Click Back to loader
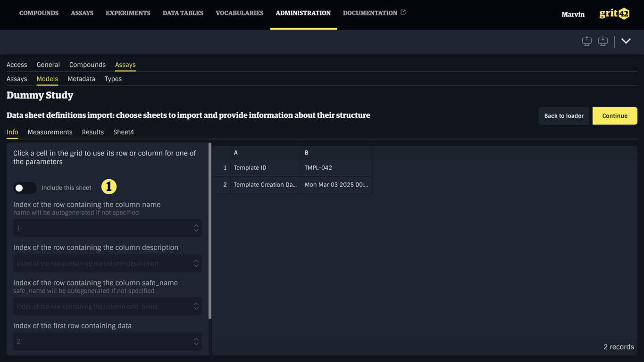644x362 pixels. (564, 115)
